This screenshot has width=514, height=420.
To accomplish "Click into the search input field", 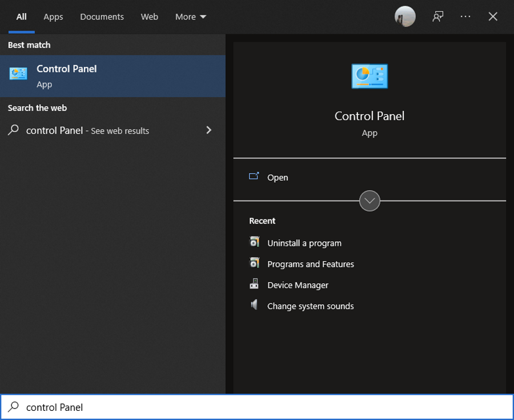I will click(x=257, y=407).
